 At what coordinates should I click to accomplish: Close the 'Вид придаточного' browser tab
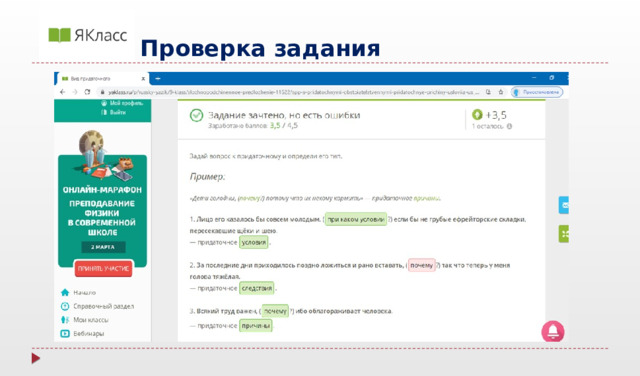143,78
